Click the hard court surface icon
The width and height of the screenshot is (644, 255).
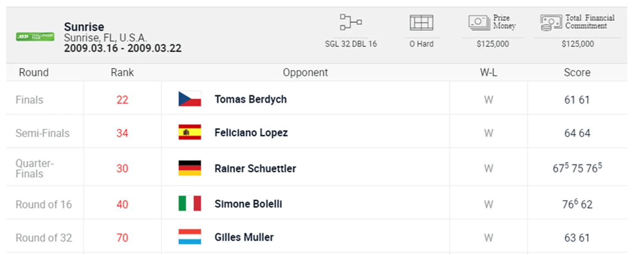421,22
